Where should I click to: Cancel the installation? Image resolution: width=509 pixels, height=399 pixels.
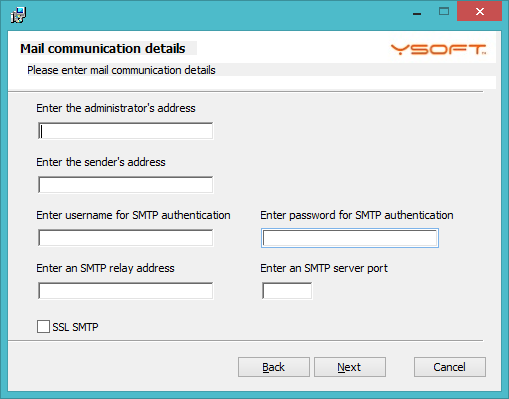click(450, 367)
